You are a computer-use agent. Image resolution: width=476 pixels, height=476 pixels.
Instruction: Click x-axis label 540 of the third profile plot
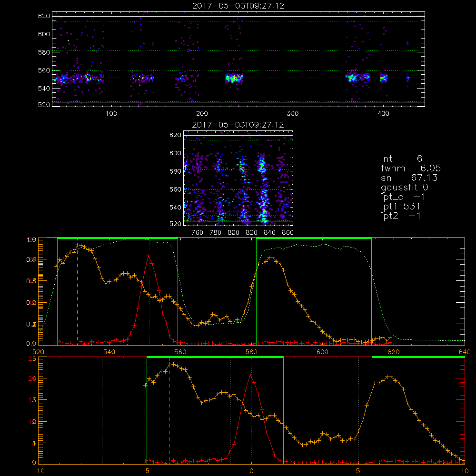point(109,352)
